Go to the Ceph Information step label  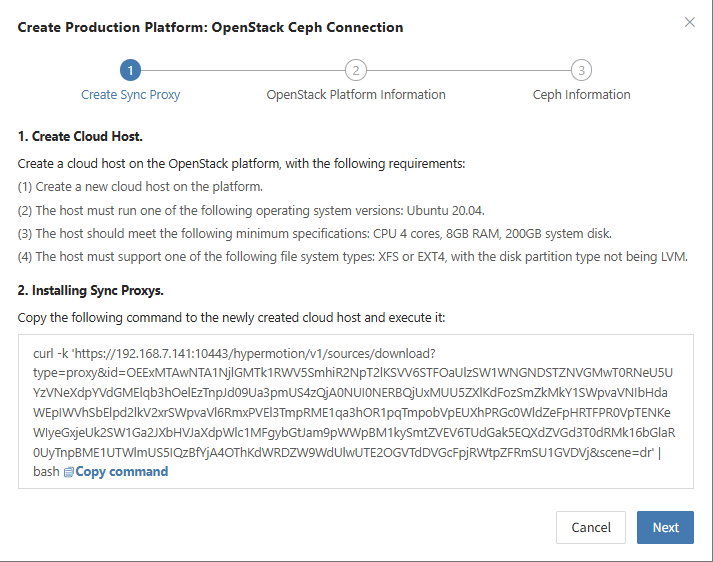581,95
